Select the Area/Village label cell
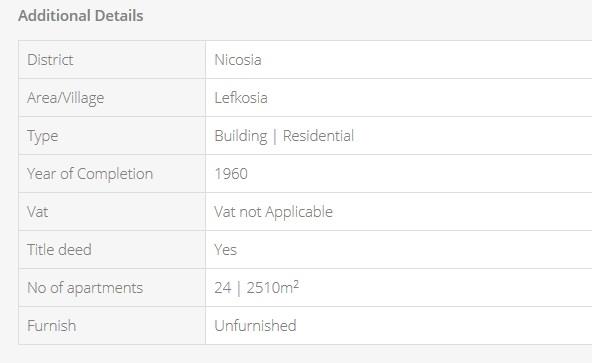The width and height of the screenshot is (592, 363). point(112,98)
